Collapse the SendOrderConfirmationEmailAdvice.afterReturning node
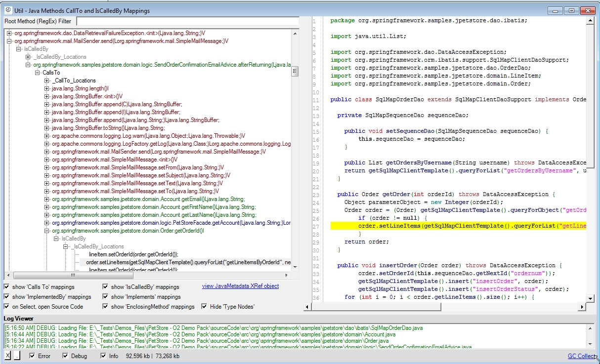This screenshot has width=600, height=364. click(28, 65)
